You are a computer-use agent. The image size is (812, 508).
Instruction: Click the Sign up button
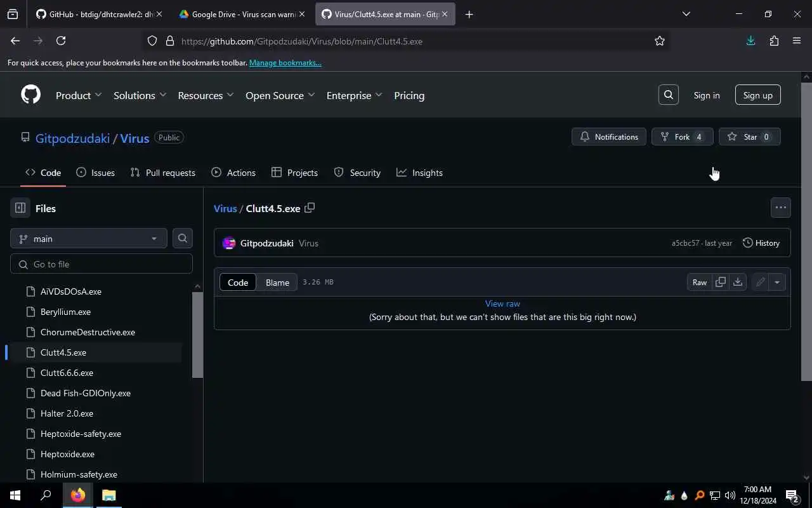pyautogui.click(x=757, y=95)
